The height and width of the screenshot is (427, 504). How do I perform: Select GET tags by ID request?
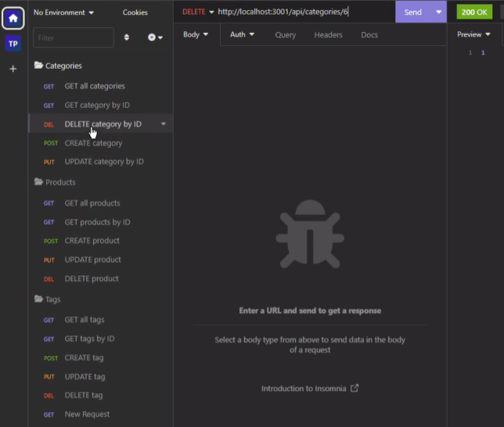[101, 339]
